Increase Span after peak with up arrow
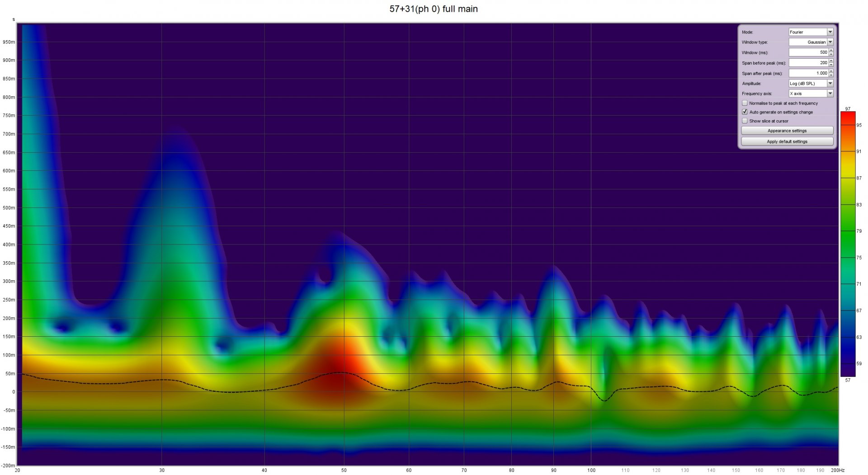Image resolution: width=868 pixels, height=475 pixels. [831, 71]
